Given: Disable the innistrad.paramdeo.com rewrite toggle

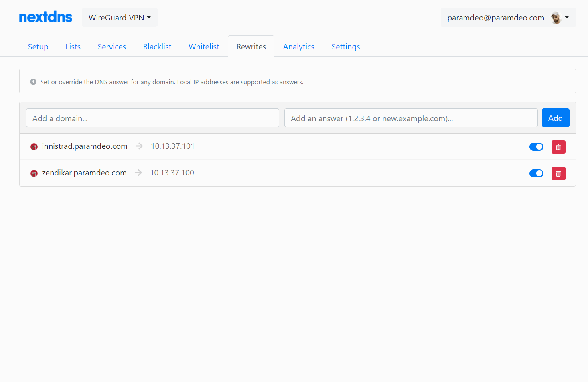Looking at the screenshot, I should point(536,147).
